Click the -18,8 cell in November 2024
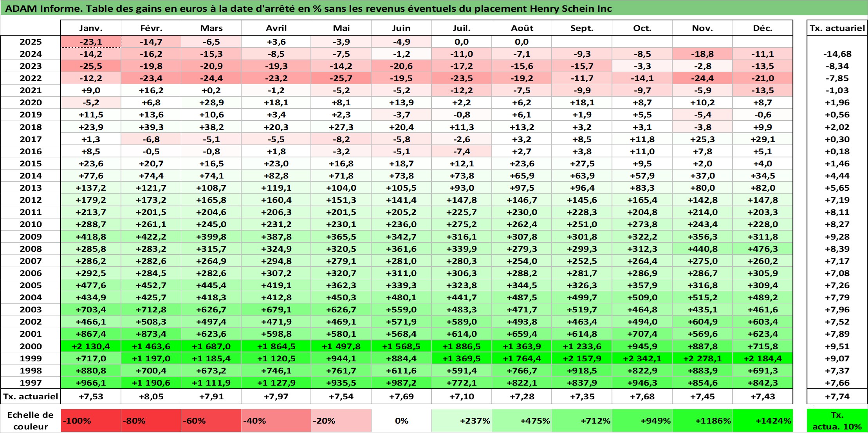This screenshot has width=868, height=433. (x=702, y=54)
